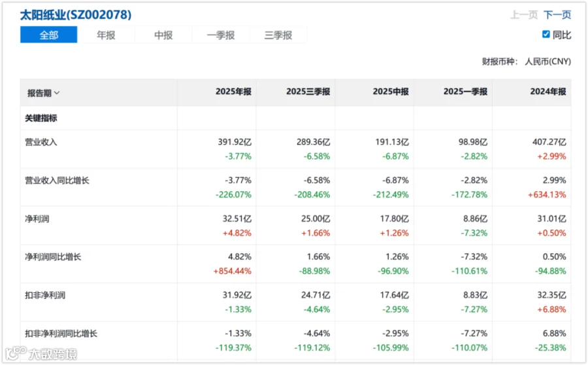
Task: Select the 营业收入 row label
Action: tap(41, 143)
